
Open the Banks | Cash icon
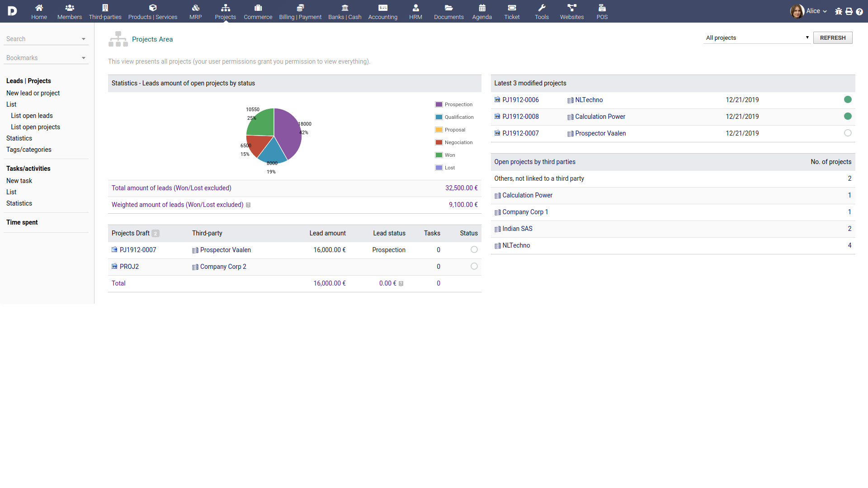click(x=344, y=8)
